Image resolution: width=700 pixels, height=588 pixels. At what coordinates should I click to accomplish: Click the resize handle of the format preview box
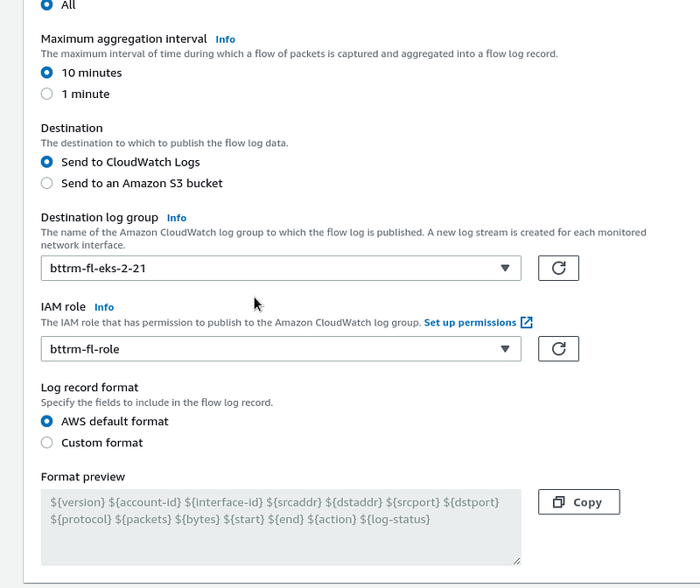[x=516, y=561]
